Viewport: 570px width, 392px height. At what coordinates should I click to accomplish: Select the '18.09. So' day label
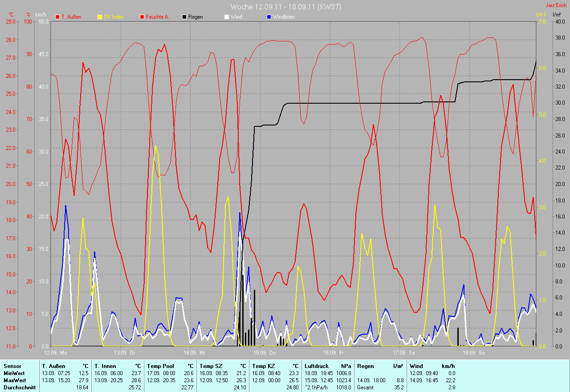pyautogui.click(x=474, y=353)
